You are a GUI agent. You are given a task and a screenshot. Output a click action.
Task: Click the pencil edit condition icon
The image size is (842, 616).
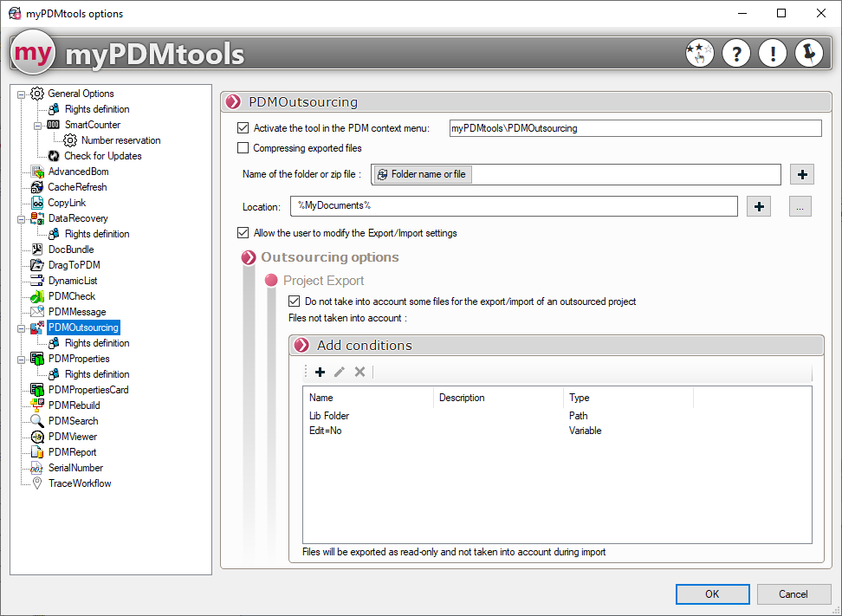[x=340, y=372]
